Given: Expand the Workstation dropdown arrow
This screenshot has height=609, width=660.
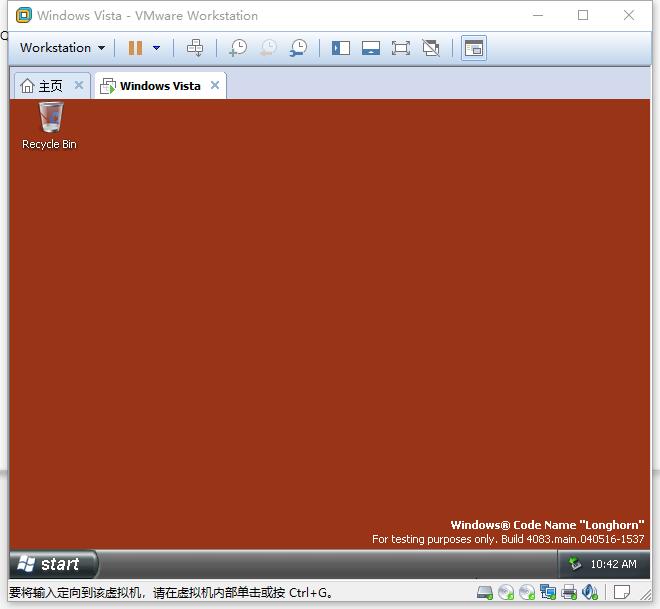Looking at the screenshot, I should [101, 48].
